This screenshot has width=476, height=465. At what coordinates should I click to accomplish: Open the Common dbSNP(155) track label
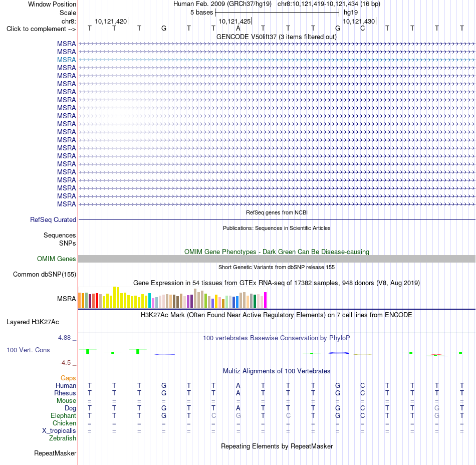[x=44, y=274]
